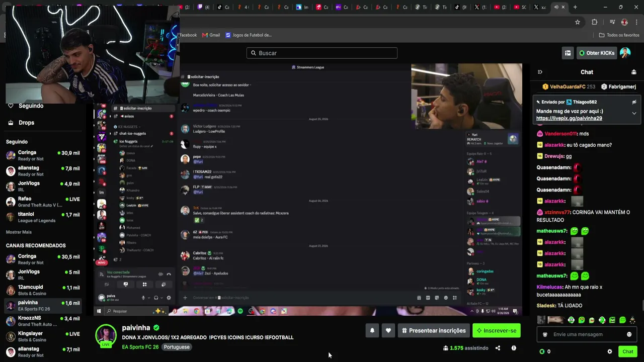Toggle stream notification bell
644x362 pixels.
click(372, 330)
